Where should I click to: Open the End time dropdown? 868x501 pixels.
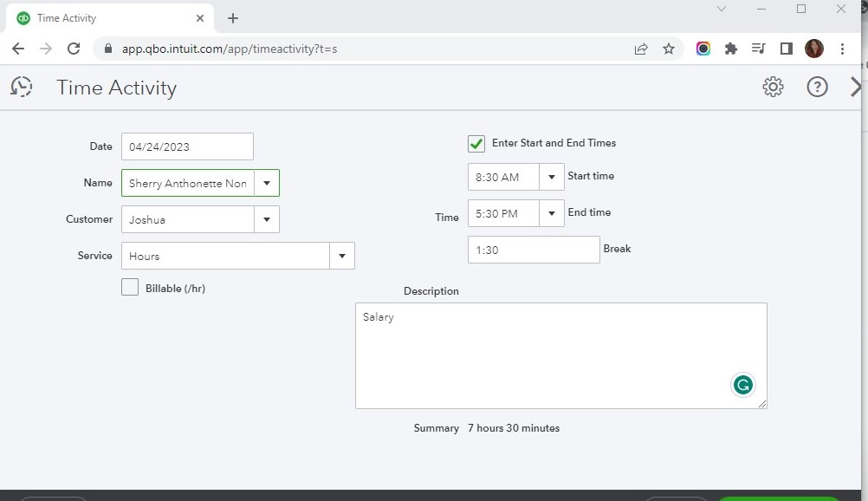552,213
